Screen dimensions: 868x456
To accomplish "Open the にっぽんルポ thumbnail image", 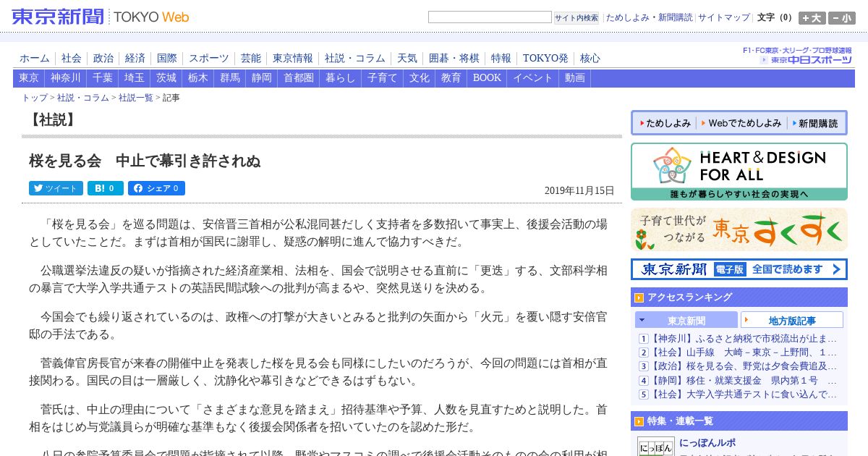I will pyautogui.click(x=655, y=447).
